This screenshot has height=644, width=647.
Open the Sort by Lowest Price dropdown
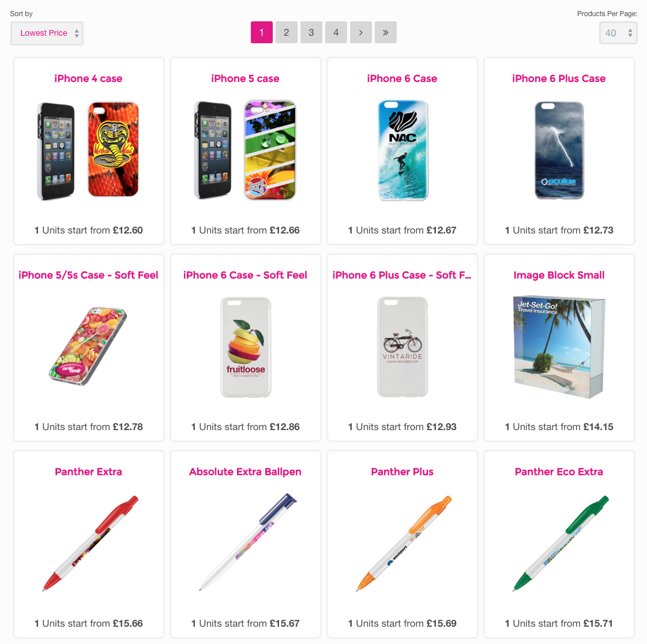coord(47,33)
